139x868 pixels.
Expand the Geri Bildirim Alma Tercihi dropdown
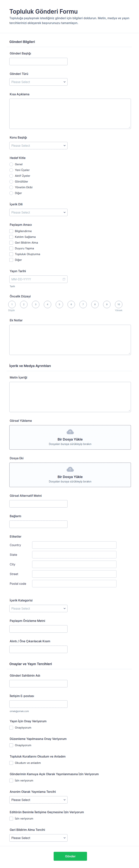click(x=38, y=838)
